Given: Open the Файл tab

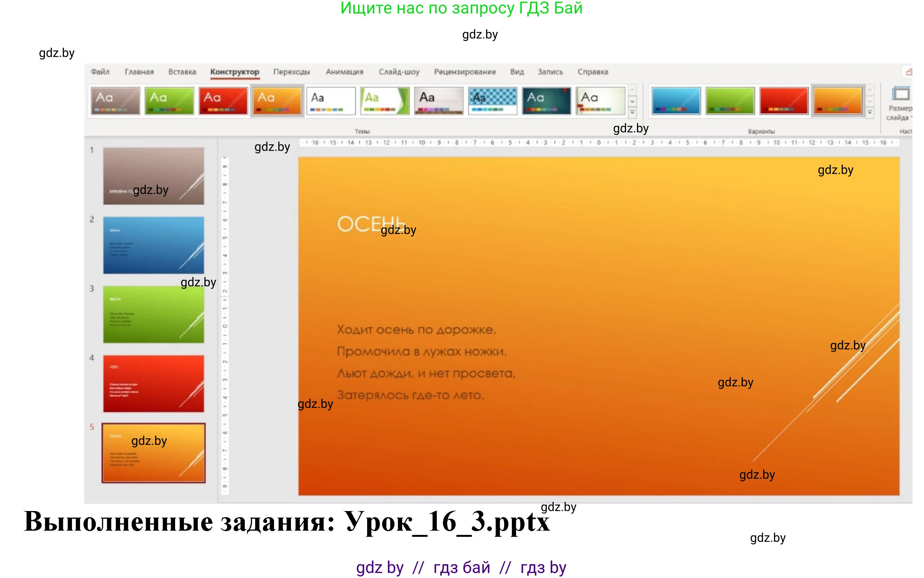Looking at the screenshot, I should [100, 72].
